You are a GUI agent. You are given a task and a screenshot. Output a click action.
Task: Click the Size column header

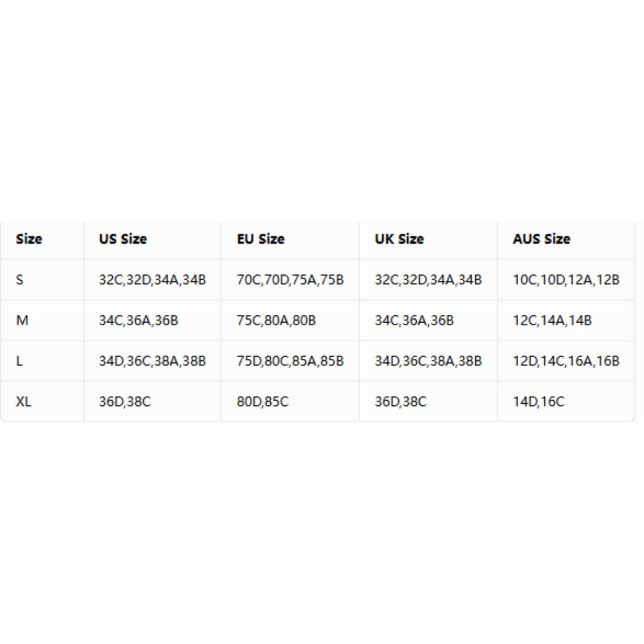click(29, 239)
